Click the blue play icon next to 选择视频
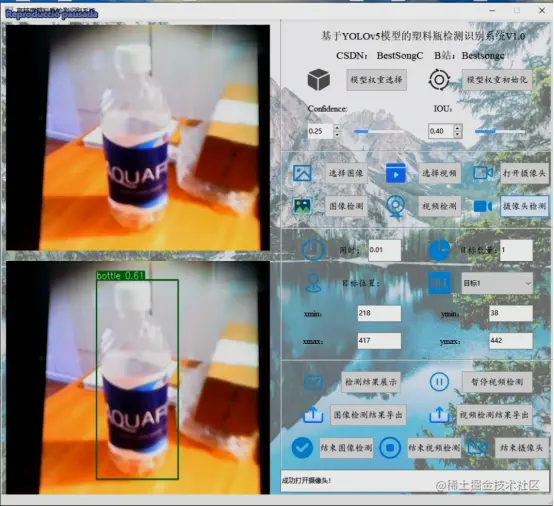 coord(396,173)
